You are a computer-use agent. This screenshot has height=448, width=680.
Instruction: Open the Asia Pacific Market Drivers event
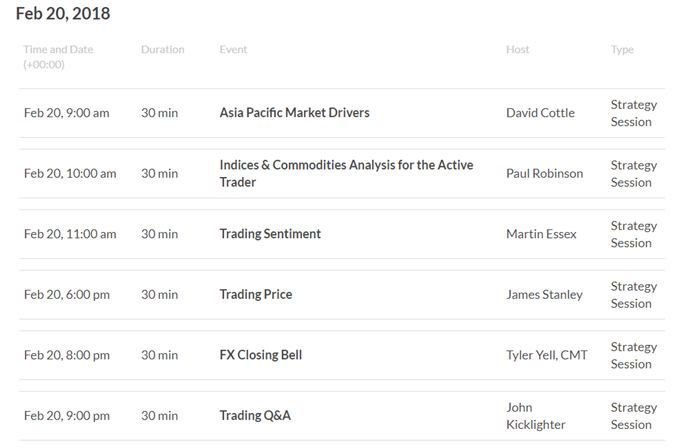(294, 113)
